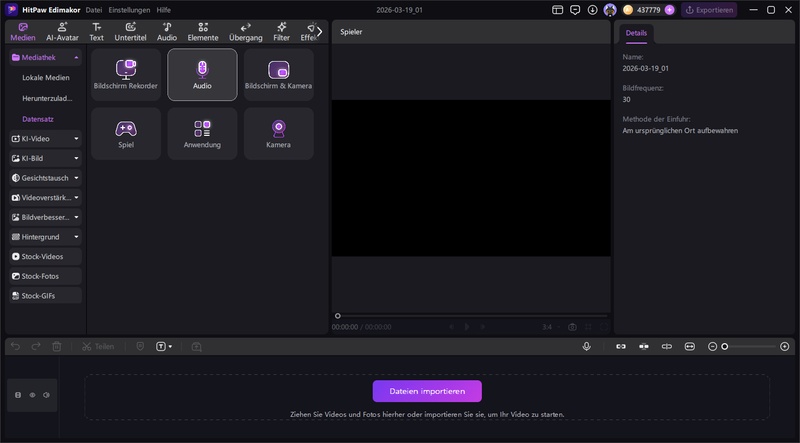Switch to the Filter tab
Screen dimensions: 800x443
(282, 32)
